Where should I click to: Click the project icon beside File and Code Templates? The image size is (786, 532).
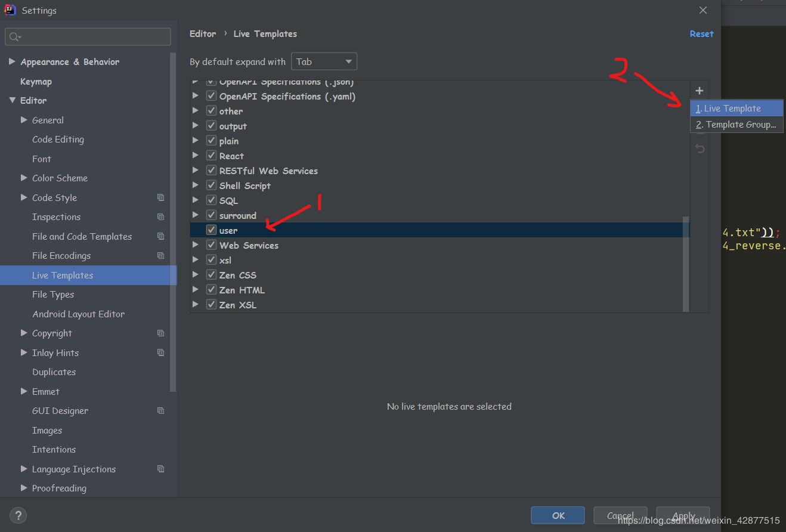coord(160,236)
